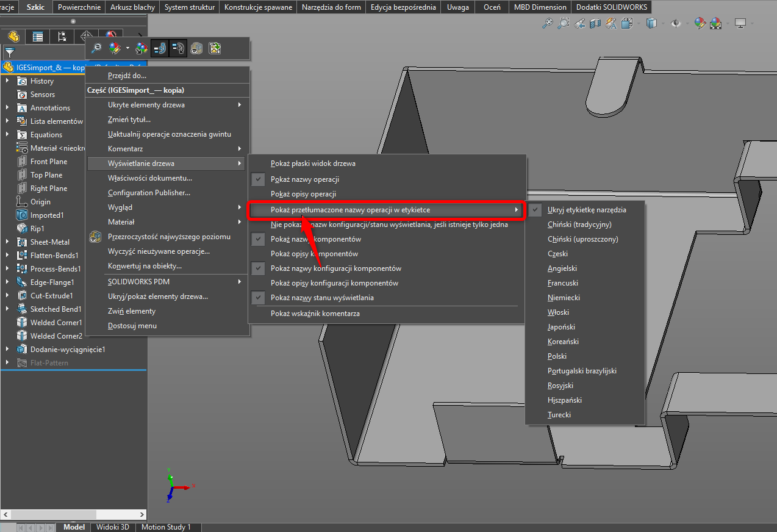Viewport: 777px width, 532px height.
Task: Toggle 'Ukryj etykietkę narzędzia' checkmark
Action: coord(535,210)
